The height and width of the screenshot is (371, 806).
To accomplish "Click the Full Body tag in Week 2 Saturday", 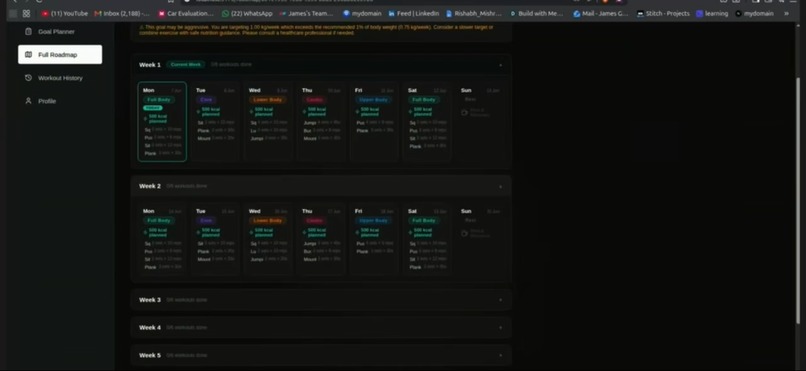I will [x=424, y=220].
